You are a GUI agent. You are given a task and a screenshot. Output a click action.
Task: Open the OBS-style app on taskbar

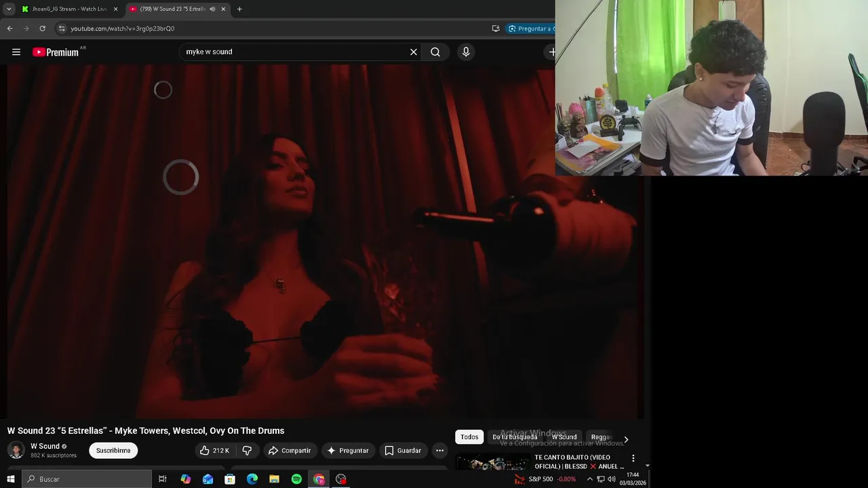pyautogui.click(x=341, y=479)
